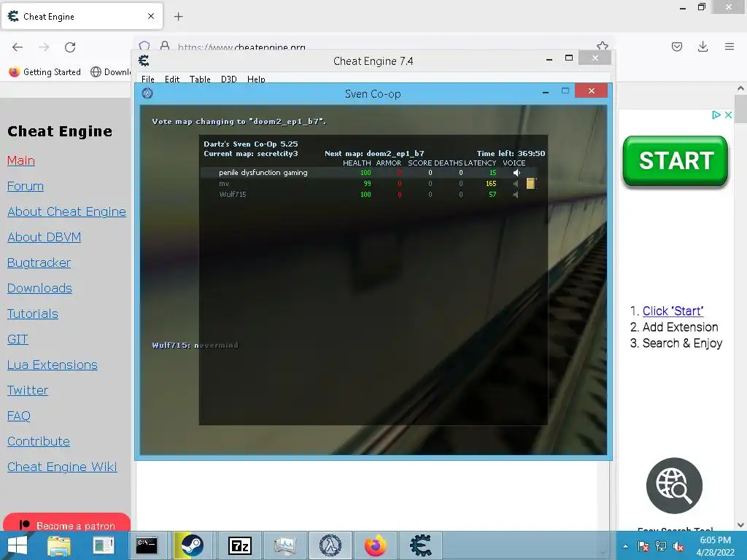Screen dimensions: 747x560
Task: Open the Main link in sidebar
Action: 21,160
